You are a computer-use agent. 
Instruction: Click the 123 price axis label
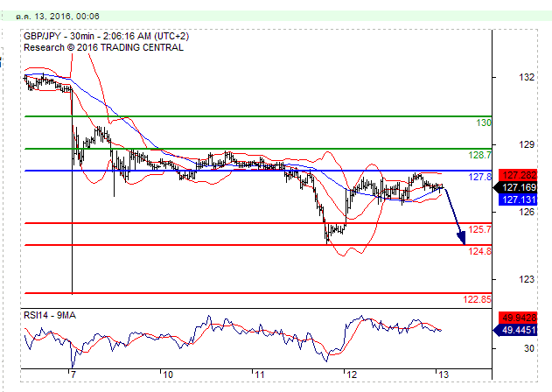coord(527,279)
